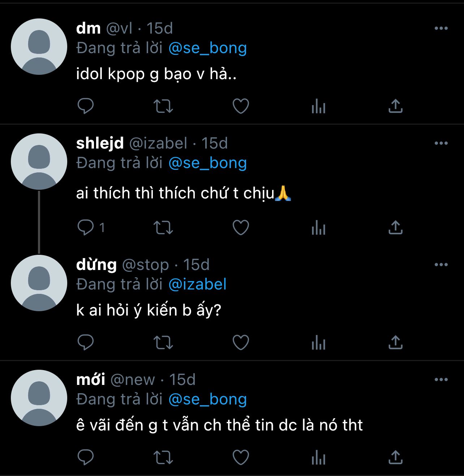Screen dimensions: 464x476
Task: Expand options for dừng's tweet
Action: (x=441, y=265)
